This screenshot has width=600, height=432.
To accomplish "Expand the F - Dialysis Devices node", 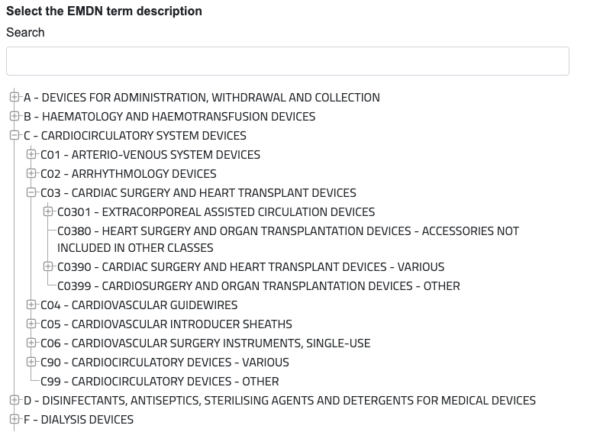I will point(14,419).
